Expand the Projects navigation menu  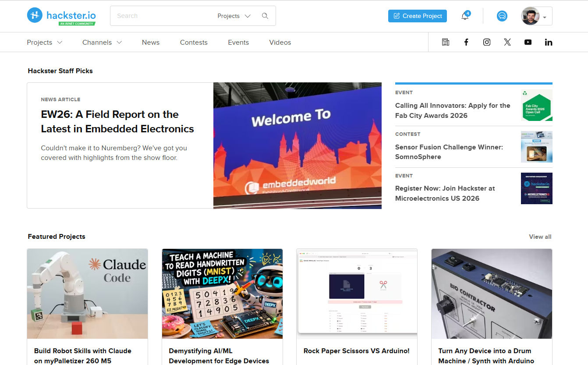(44, 43)
